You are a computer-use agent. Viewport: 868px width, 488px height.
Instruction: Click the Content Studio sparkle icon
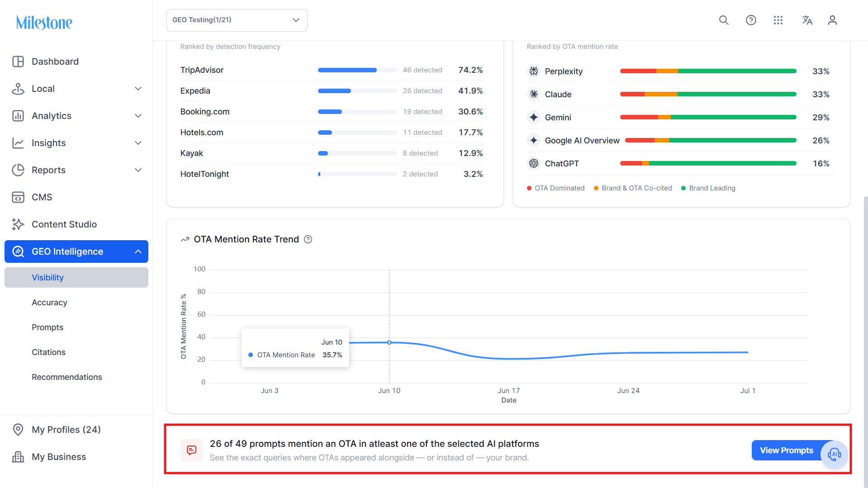(18, 224)
